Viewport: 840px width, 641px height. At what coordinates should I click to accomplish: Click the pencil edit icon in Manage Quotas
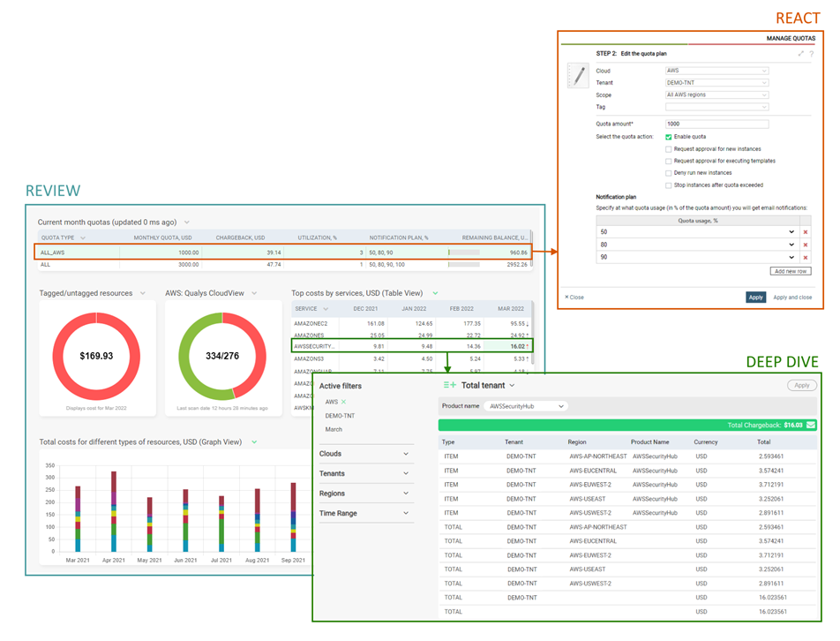pos(579,76)
